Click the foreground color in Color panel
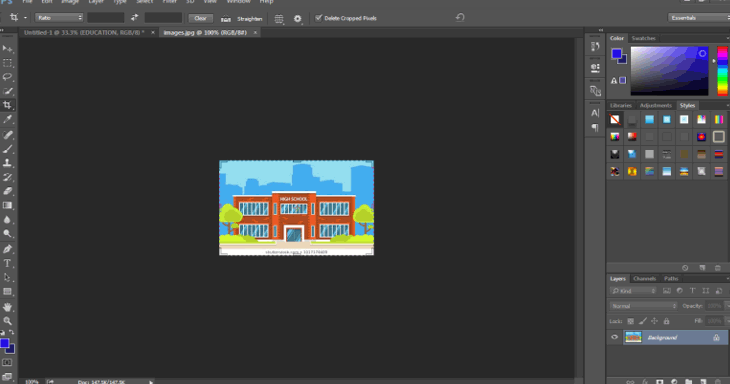 tap(616, 54)
